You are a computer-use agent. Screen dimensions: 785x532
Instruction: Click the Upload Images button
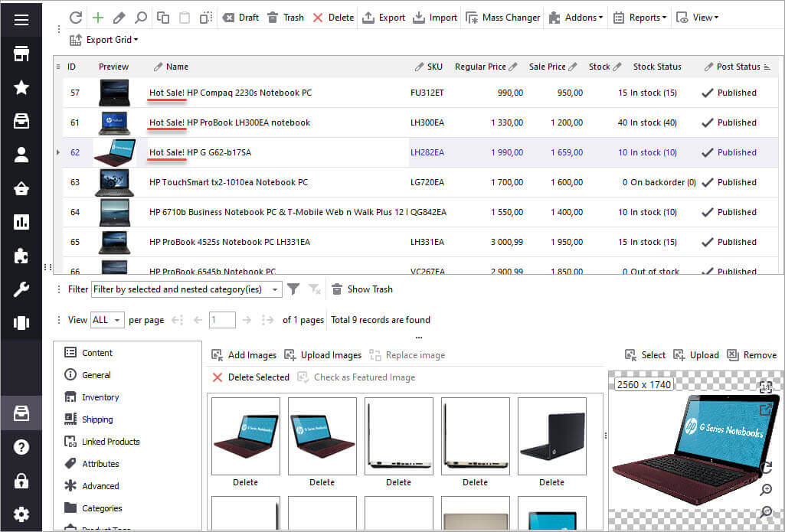click(323, 355)
